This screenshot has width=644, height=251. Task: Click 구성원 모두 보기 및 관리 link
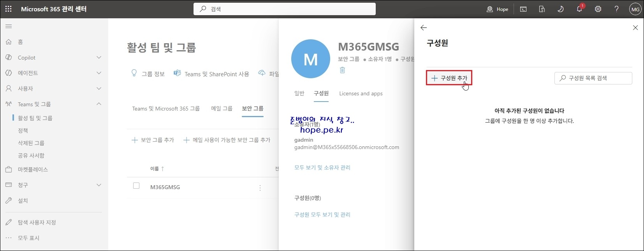(x=322, y=215)
